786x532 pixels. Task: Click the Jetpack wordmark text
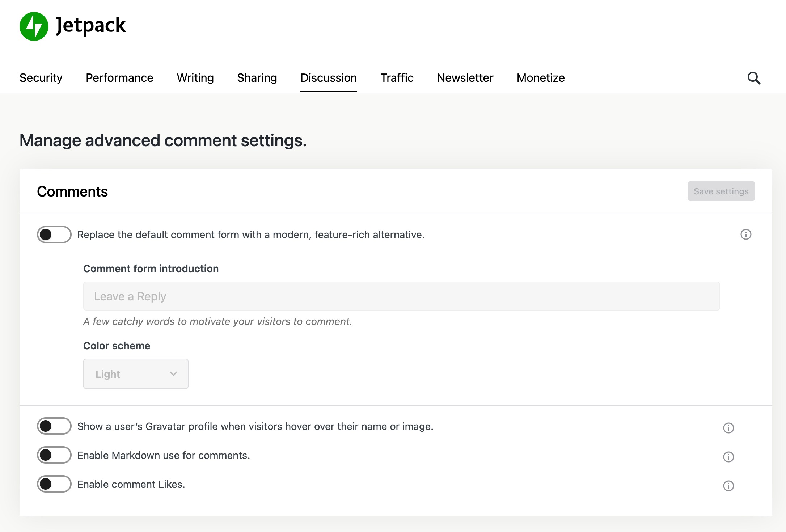[90, 26]
